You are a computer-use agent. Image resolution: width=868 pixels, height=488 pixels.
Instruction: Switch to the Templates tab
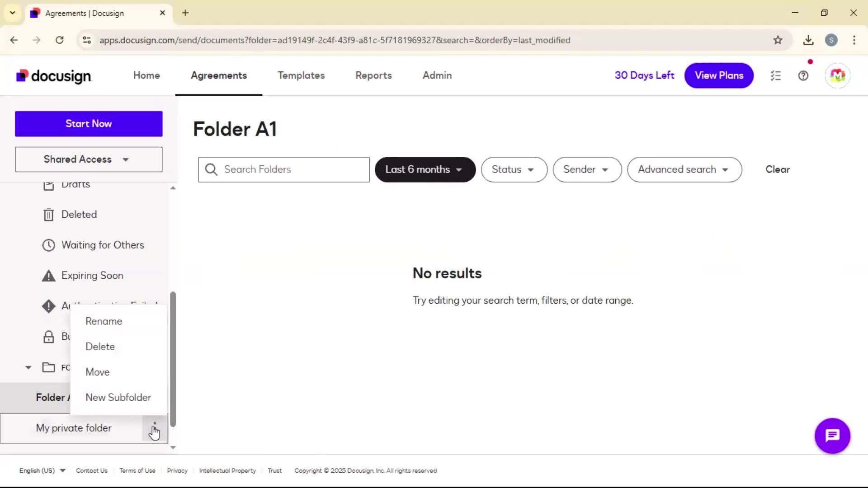(x=301, y=75)
